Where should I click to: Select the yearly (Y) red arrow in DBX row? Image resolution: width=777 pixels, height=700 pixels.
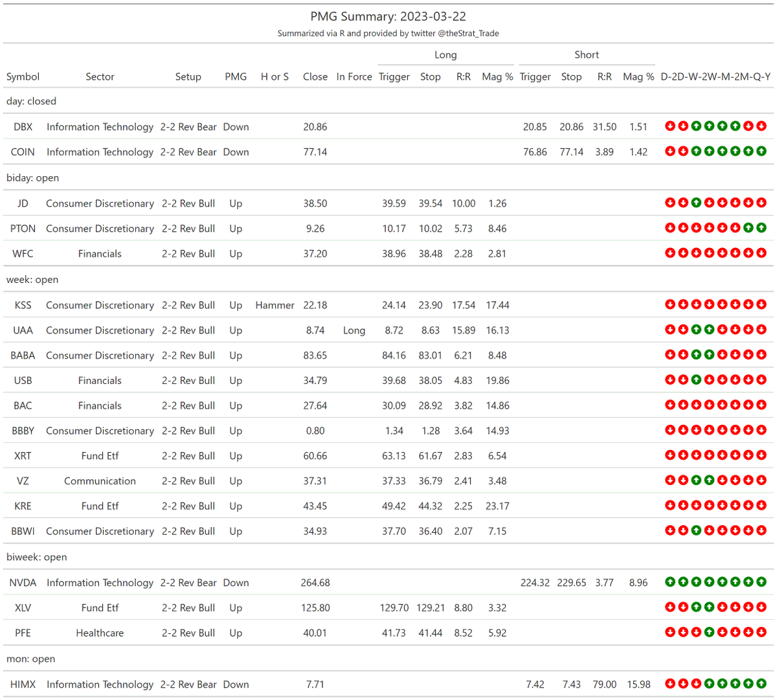761,126
